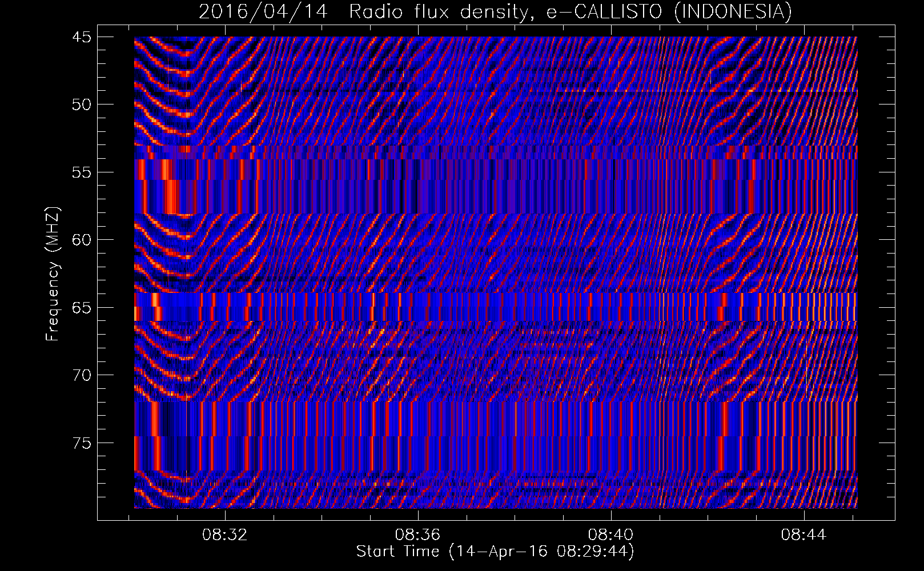Click the date '2016/04/14' in the title
924x571 pixels.
click(x=263, y=11)
